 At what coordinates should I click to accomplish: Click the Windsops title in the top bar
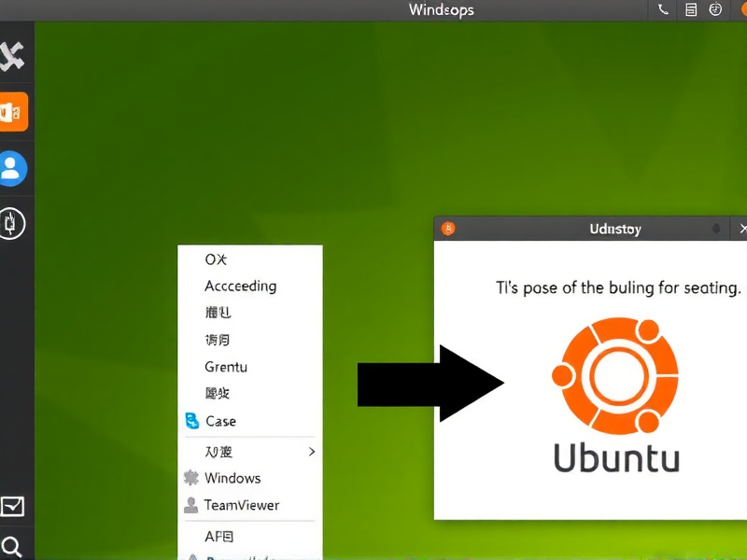click(441, 10)
